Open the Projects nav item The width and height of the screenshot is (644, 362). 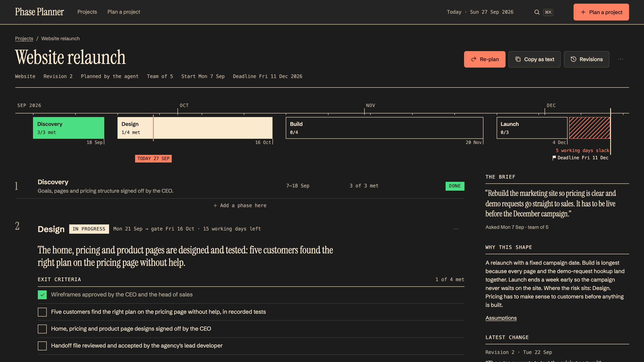pyautogui.click(x=87, y=12)
